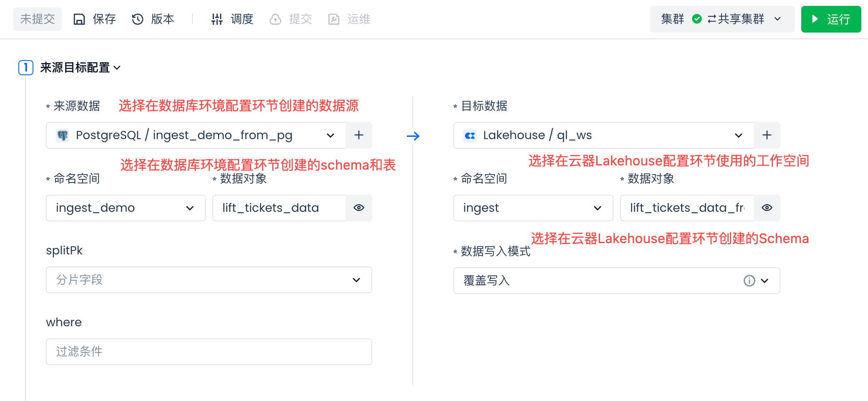Open the Operations (运维) icon

point(334,19)
